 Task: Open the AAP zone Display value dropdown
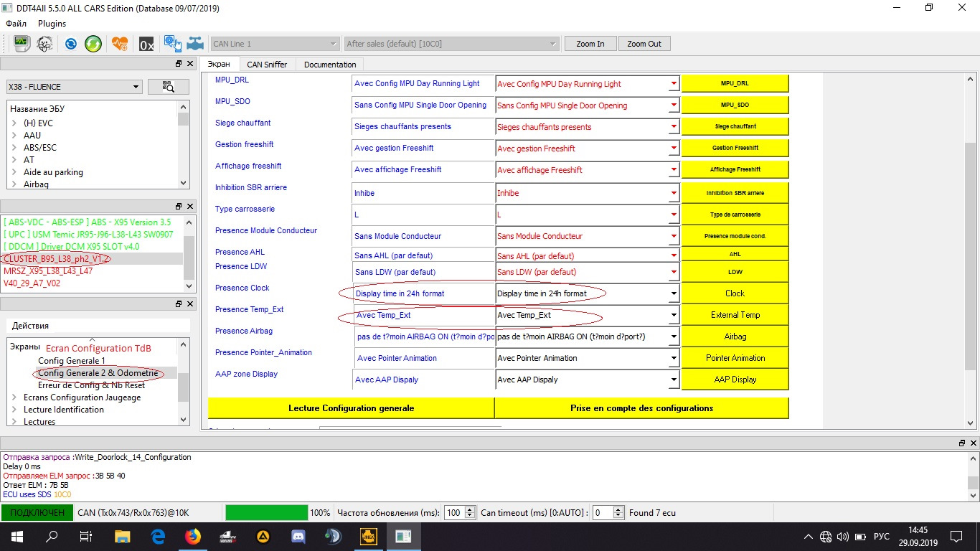(x=674, y=380)
